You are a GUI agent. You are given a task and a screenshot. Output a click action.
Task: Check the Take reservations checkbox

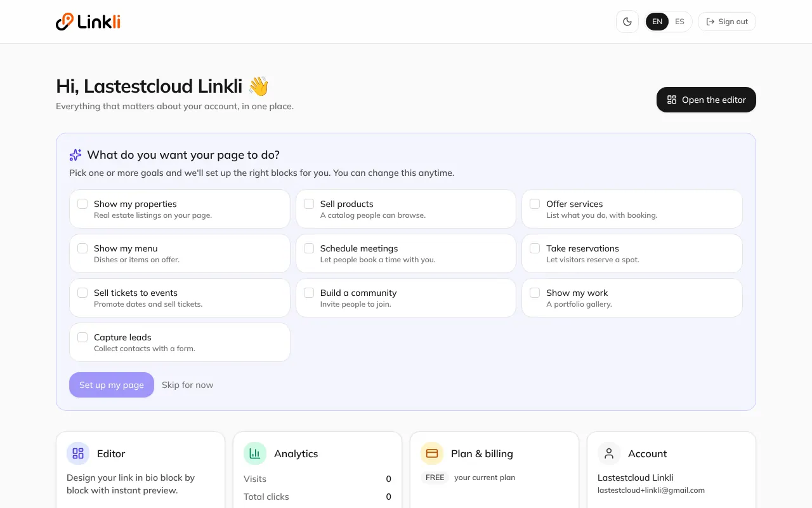pyautogui.click(x=535, y=248)
